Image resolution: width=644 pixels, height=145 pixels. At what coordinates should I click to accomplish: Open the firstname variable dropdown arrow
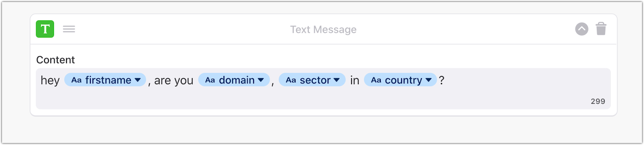(x=138, y=80)
